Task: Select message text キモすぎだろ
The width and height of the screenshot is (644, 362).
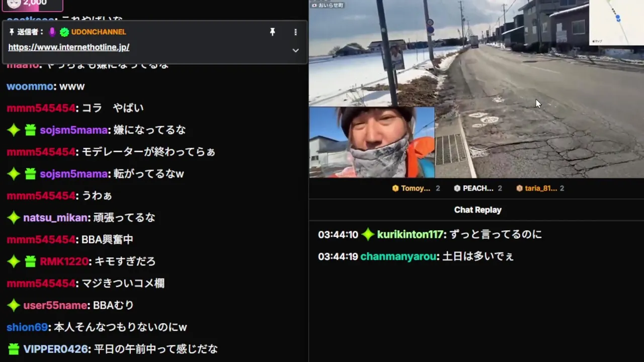Action: pos(125,261)
